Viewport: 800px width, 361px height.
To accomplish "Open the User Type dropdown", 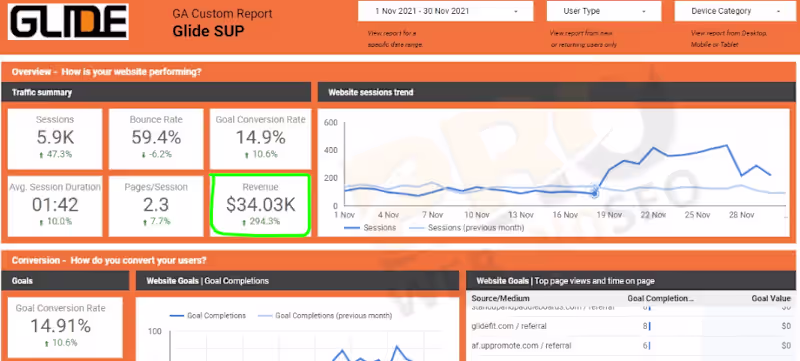I will click(604, 11).
